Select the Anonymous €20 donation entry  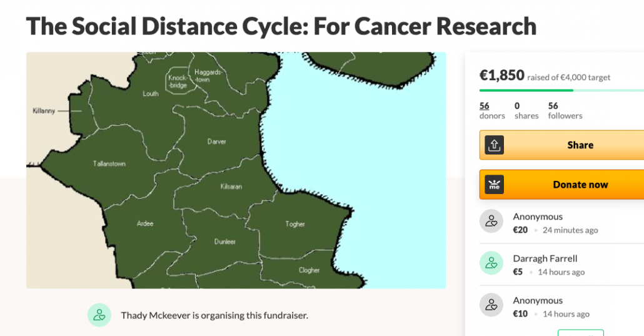pyautogui.click(x=561, y=223)
